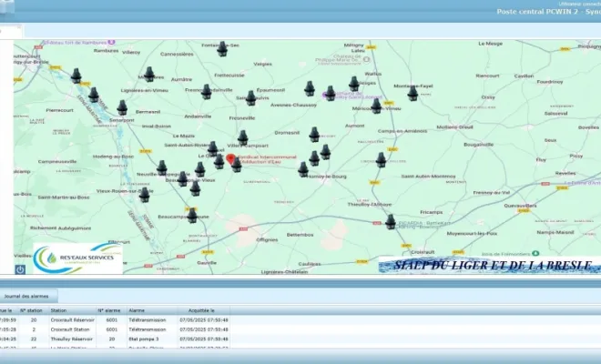Click station number 22 cell
This screenshot has height=364, width=601.
click(x=34, y=339)
